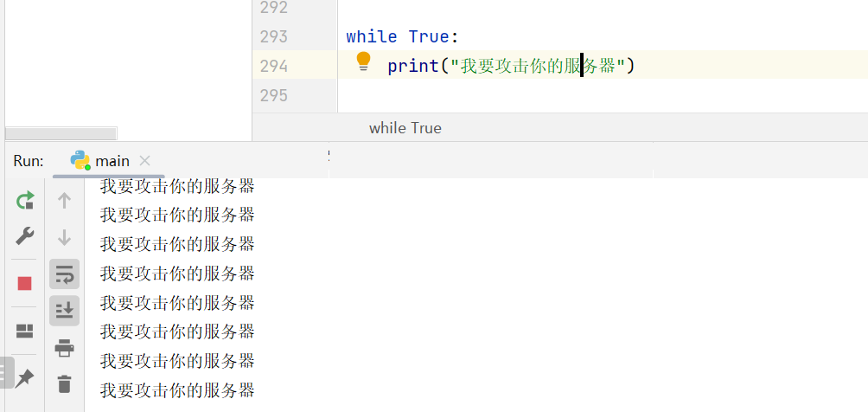868x412 pixels.
Task: Clear all console output with the trash icon
Action: point(64,383)
